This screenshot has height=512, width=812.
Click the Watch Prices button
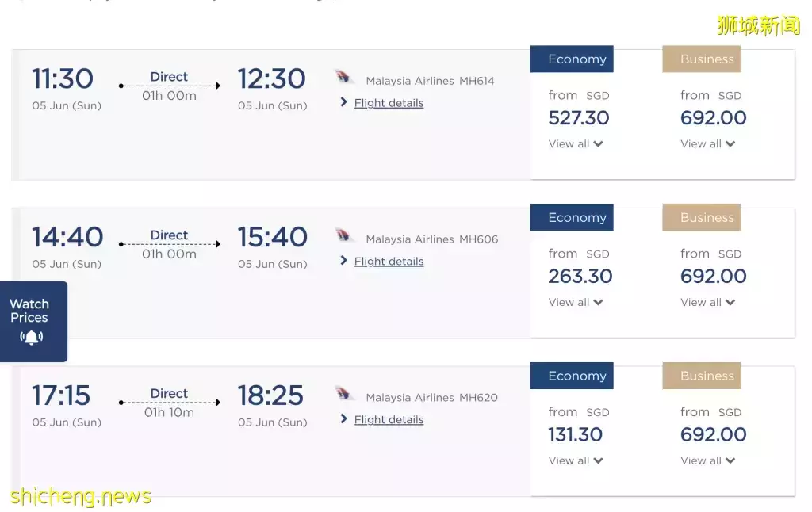coord(30,313)
